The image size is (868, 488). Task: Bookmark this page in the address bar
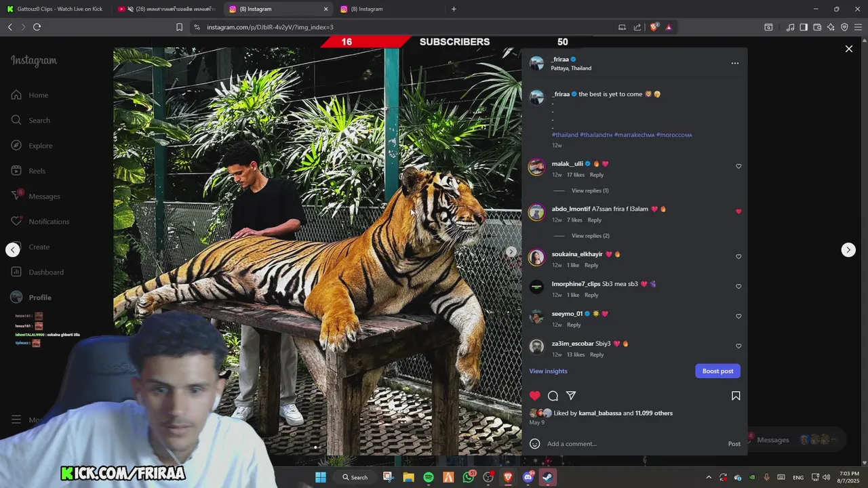[179, 27]
